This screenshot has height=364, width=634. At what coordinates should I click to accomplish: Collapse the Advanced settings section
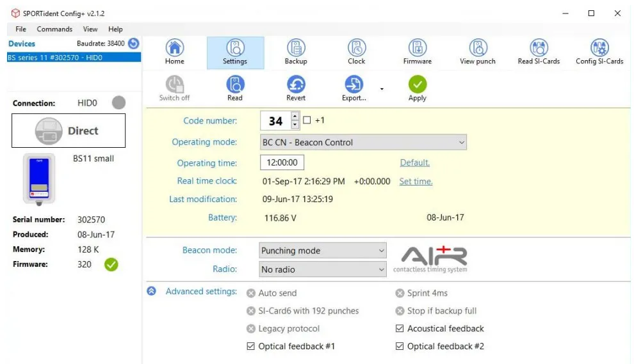point(151,291)
